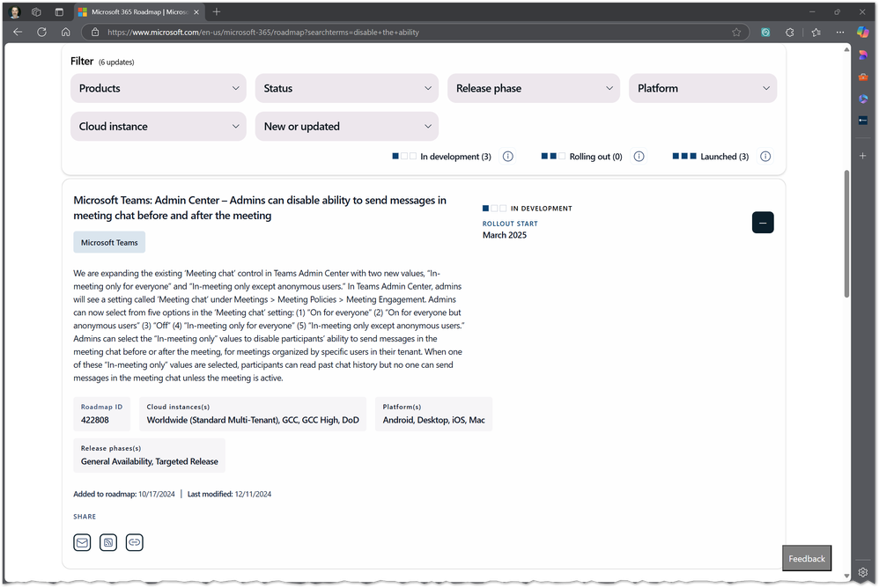Screen dimensions: 879x588
Task: Open the teal extension icon in toolbar
Action: [x=765, y=33]
